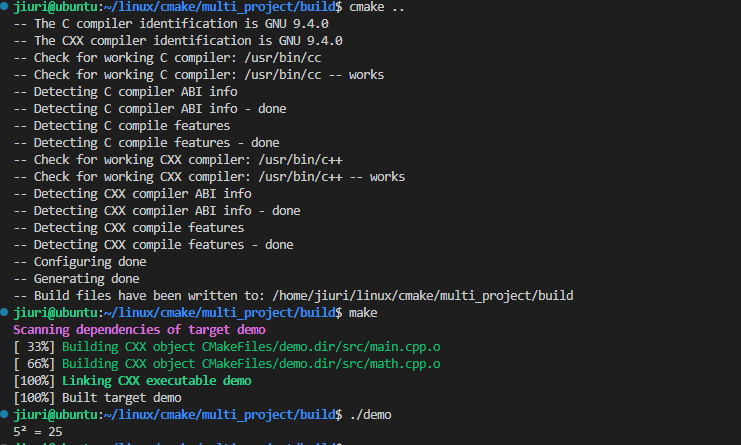741x445 pixels.
Task: Click the blue dot beside the make prompt
Action: (4, 312)
